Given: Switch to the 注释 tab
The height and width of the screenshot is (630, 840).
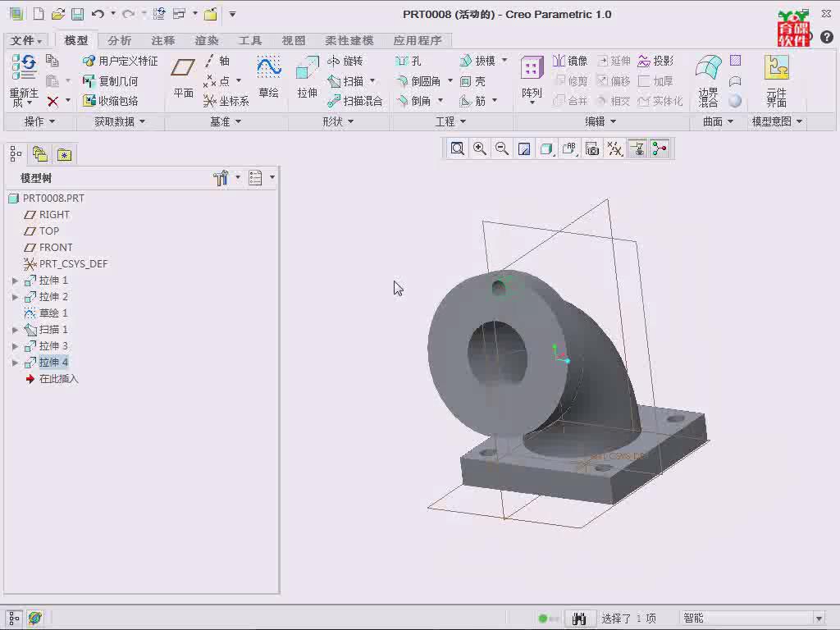Looking at the screenshot, I should point(163,41).
